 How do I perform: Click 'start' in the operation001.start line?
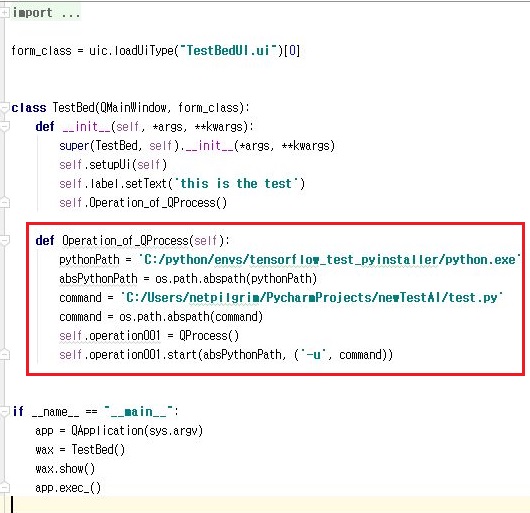[x=182, y=355]
